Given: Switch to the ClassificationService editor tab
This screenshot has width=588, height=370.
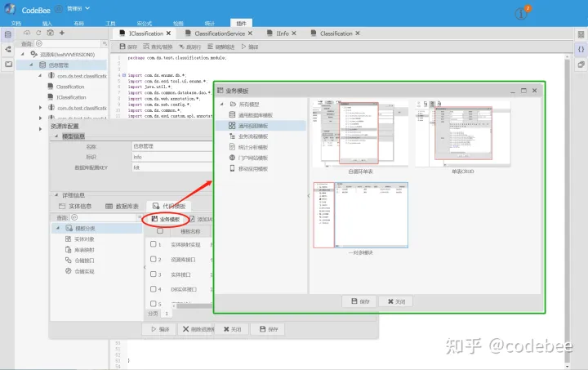Looking at the screenshot, I should 220,33.
